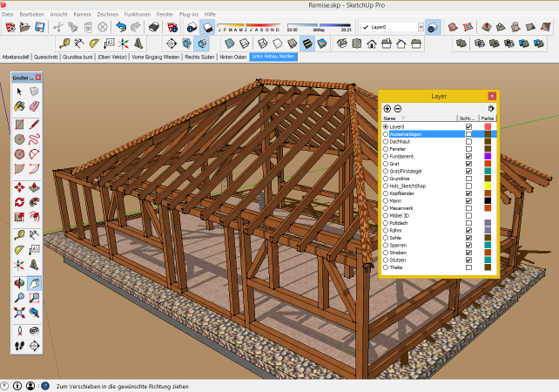Pick the Eraser tool in toolbox
Screen dimensions: 559x392
point(34,105)
